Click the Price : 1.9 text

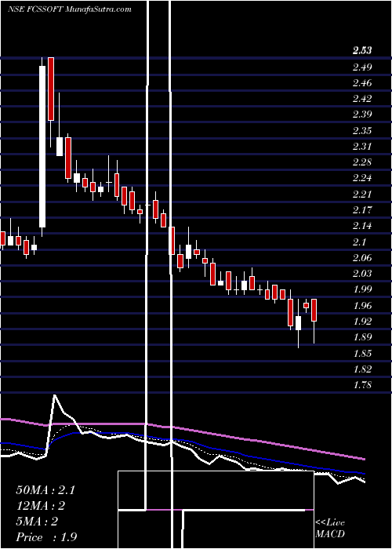click(x=46, y=537)
